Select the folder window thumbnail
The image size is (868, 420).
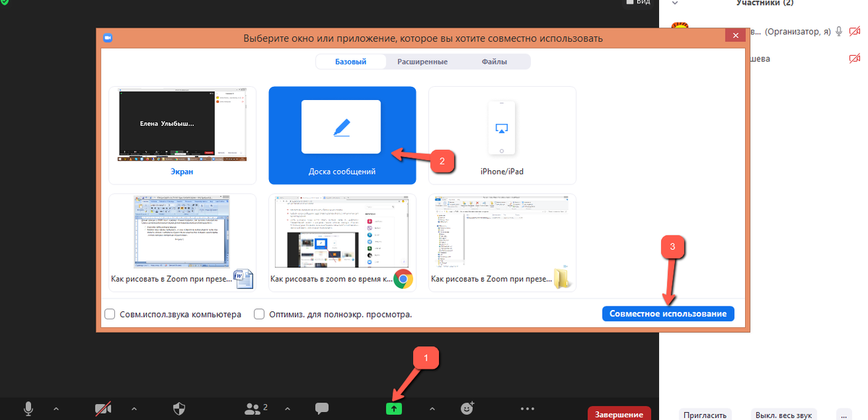502,243
